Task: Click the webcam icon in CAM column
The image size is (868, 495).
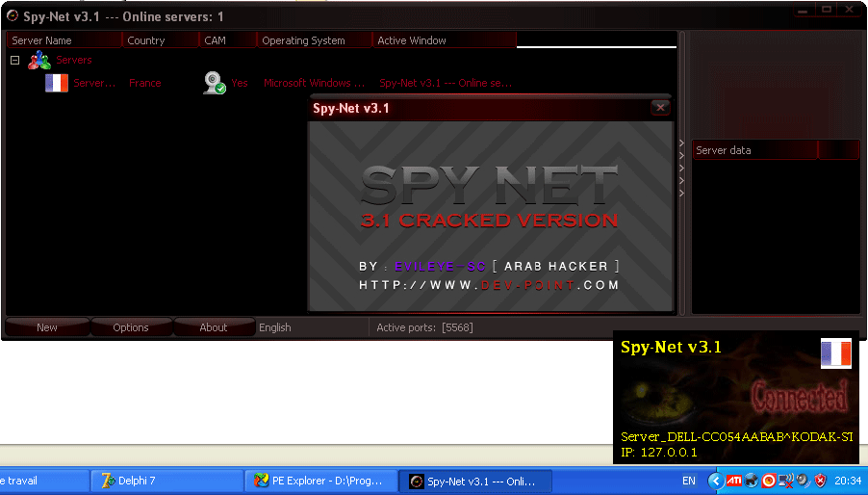Action: (215, 83)
